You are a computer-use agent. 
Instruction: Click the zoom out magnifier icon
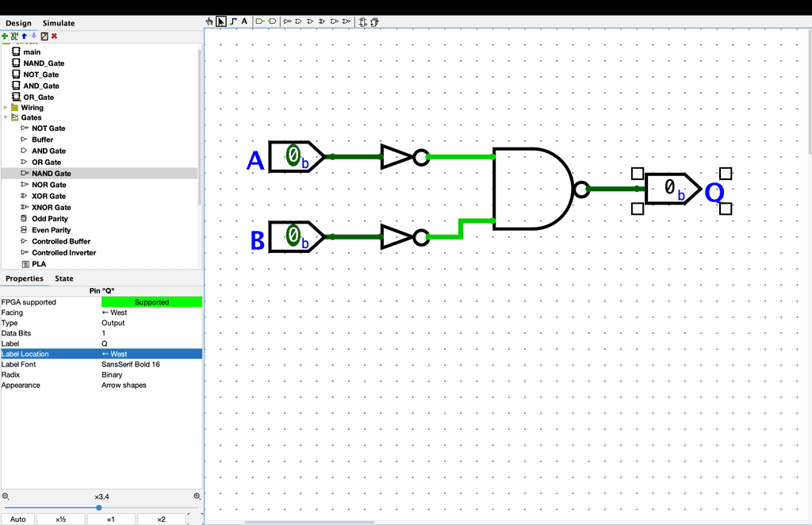(x=6, y=496)
